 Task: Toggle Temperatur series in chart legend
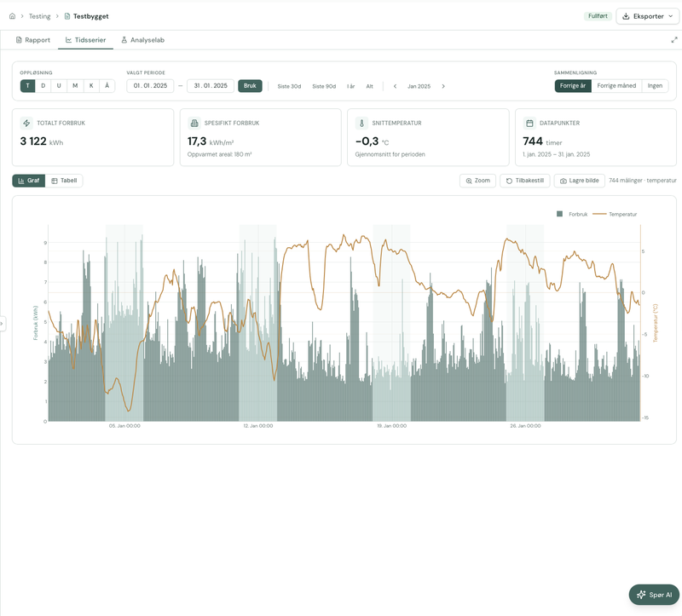tap(616, 215)
